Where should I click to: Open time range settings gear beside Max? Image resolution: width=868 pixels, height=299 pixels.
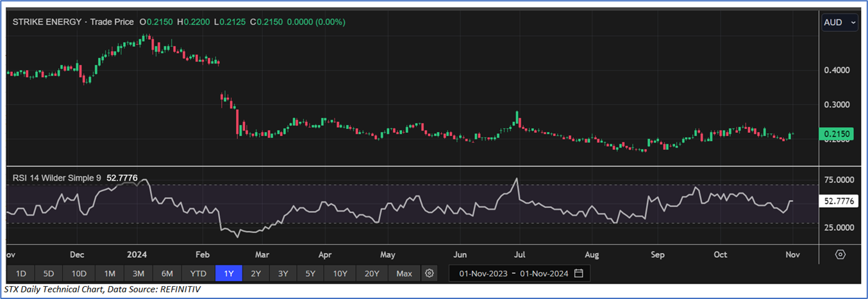[430, 273]
